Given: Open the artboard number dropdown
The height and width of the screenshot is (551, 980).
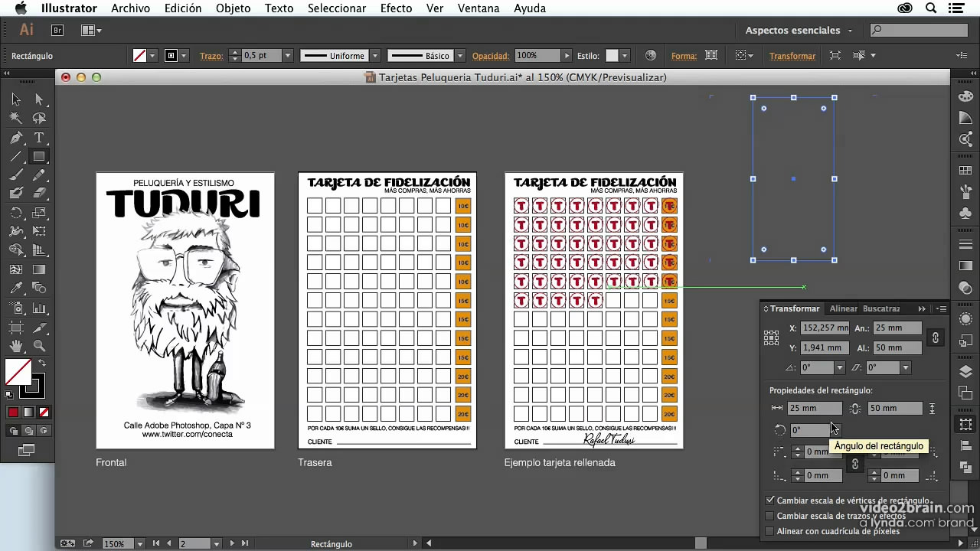Looking at the screenshot, I should tap(217, 543).
